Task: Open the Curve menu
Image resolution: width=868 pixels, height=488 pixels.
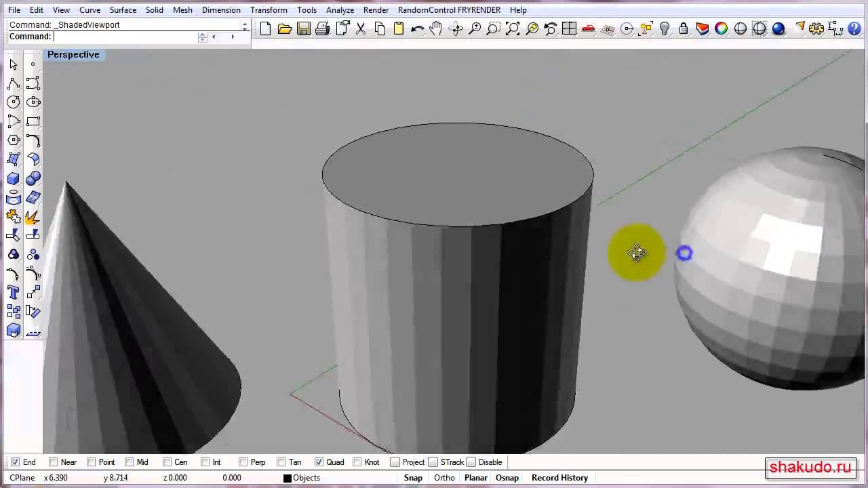Action: [x=90, y=10]
